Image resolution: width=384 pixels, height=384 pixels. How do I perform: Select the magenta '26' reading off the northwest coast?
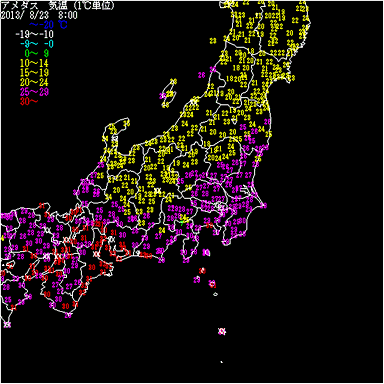[x=201, y=75]
